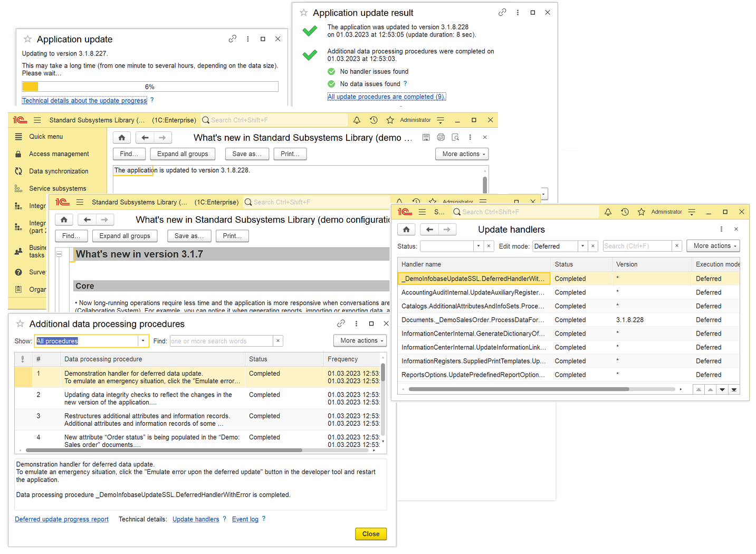
Task: Open More actions in Additional data processing procedures
Action: pyautogui.click(x=360, y=341)
